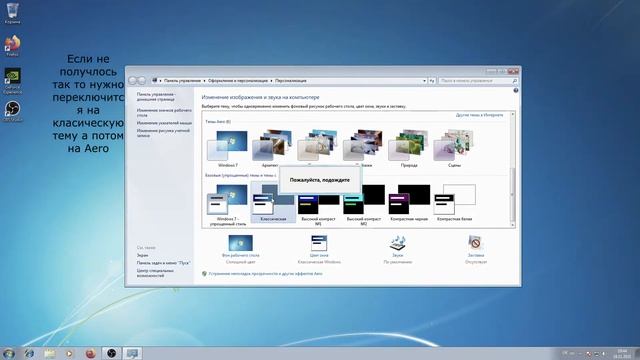The height and width of the screenshot is (360, 640).
Task: Click the Show desktop button
Action: (x=637, y=353)
